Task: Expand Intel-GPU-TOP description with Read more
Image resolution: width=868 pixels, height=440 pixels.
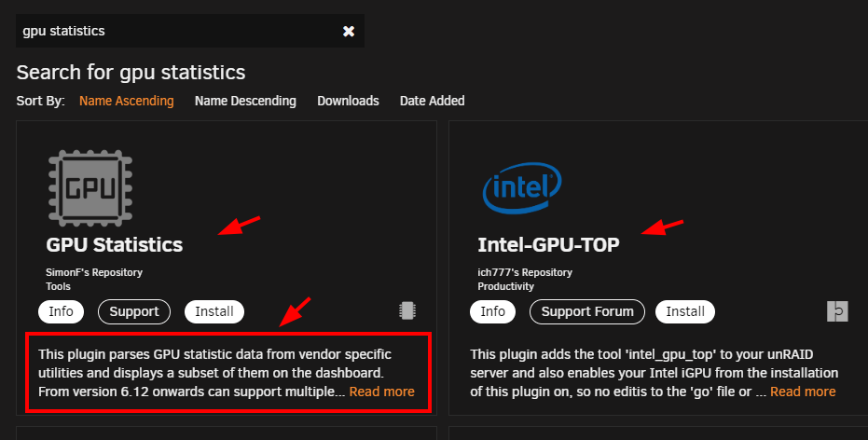Action: 804,392
